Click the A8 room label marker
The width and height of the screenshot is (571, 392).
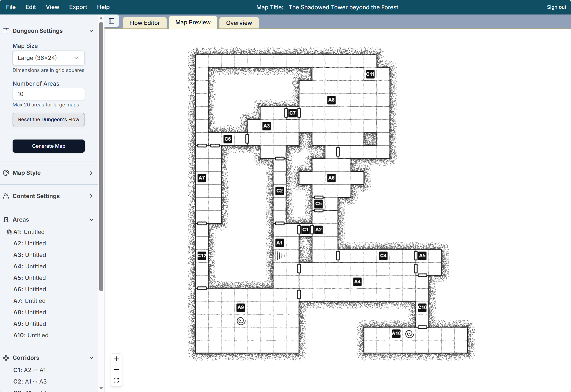(331, 100)
